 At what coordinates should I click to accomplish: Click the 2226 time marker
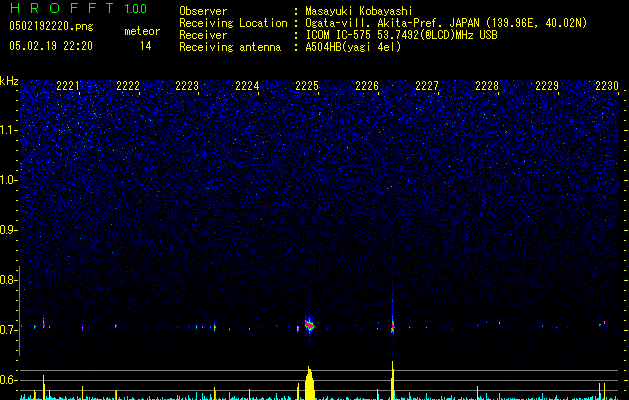(367, 86)
